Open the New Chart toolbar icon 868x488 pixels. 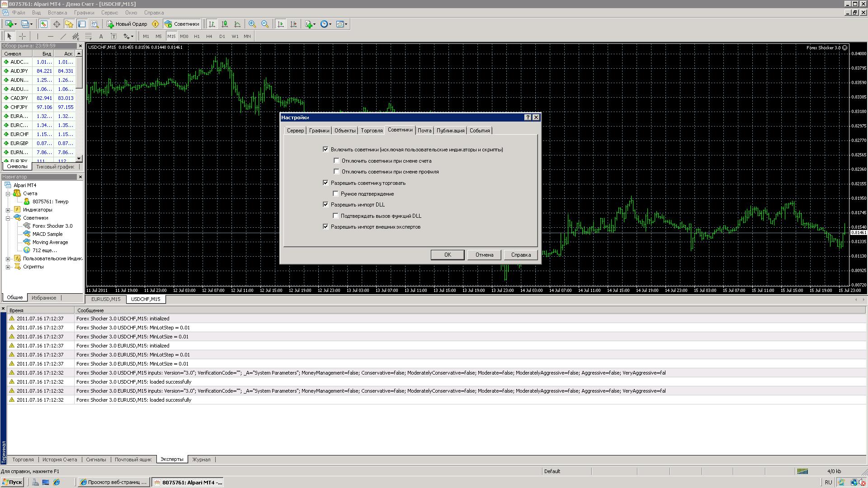[x=9, y=24]
